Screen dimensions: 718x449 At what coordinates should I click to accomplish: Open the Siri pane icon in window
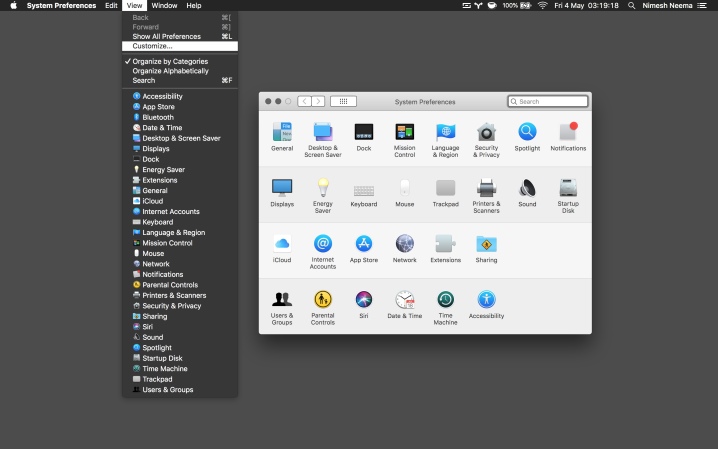coord(364,299)
